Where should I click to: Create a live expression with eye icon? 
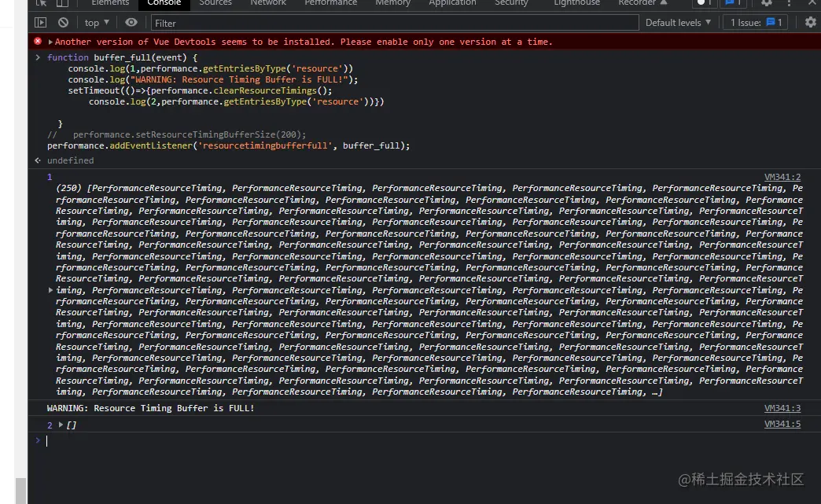131,23
